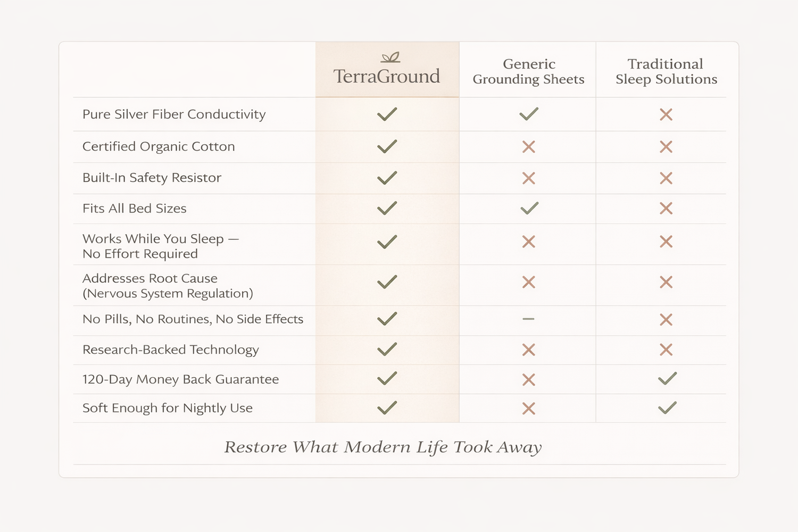Click Generic checkmark for Pure Silver Fiber Conductivity
The height and width of the screenshot is (532, 798).
click(x=529, y=114)
